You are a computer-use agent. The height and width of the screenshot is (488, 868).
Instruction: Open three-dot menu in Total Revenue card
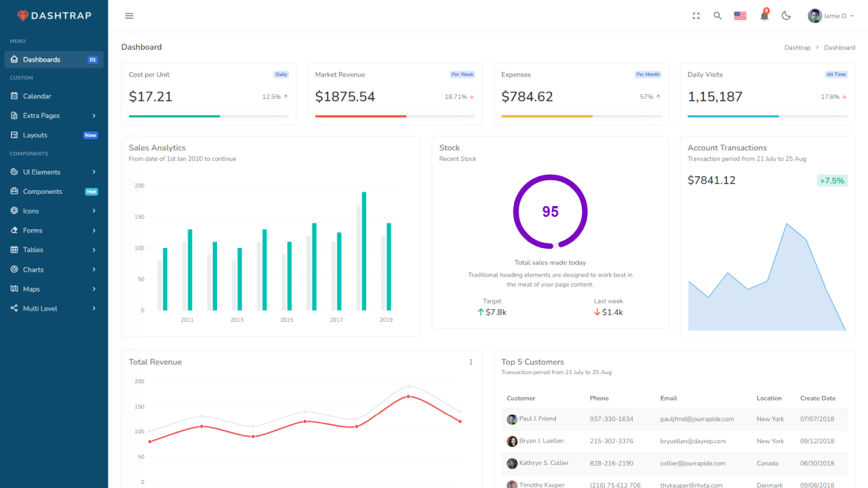coord(471,362)
